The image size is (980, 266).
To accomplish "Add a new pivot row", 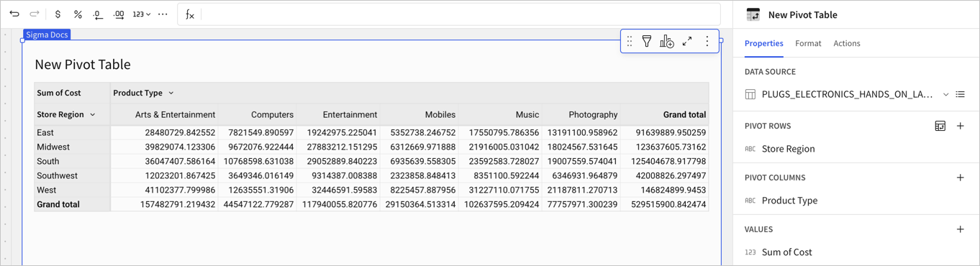I will coord(961,126).
